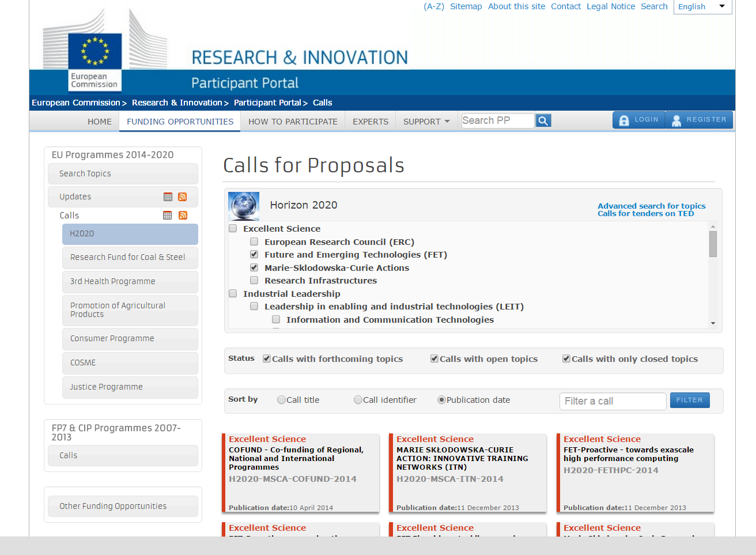Open the H2020-MSCA-COFUND-2014 call card
This screenshot has width=756, height=555.
coord(301,473)
